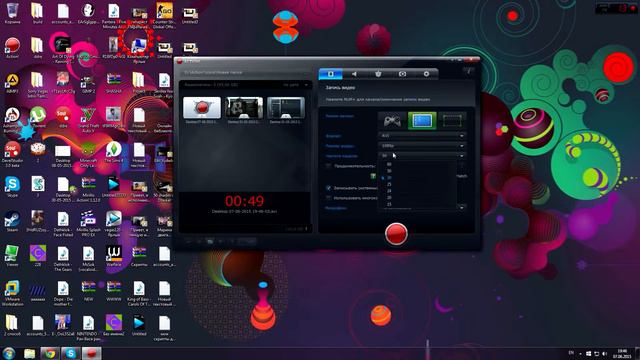Open the GIMP 2 desktop shortcut
This screenshot has height=360, width=640.
coord(88,83)
